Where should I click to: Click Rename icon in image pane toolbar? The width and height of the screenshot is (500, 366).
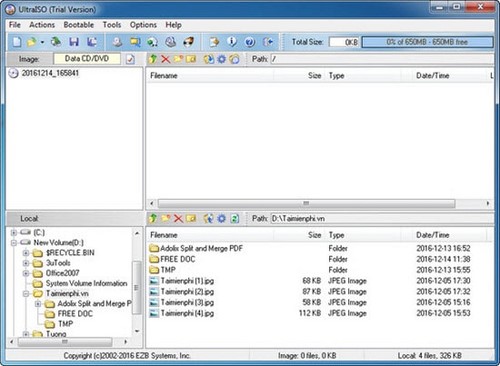191,59
